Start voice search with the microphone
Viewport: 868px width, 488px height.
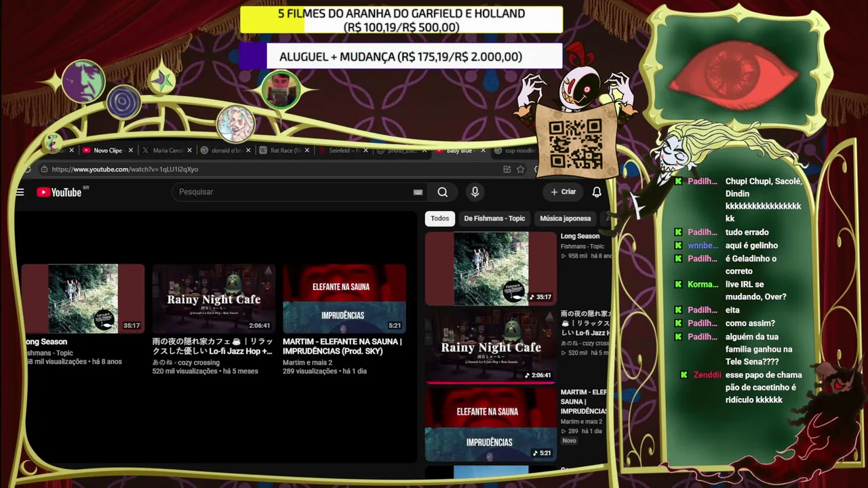(475, 192)
